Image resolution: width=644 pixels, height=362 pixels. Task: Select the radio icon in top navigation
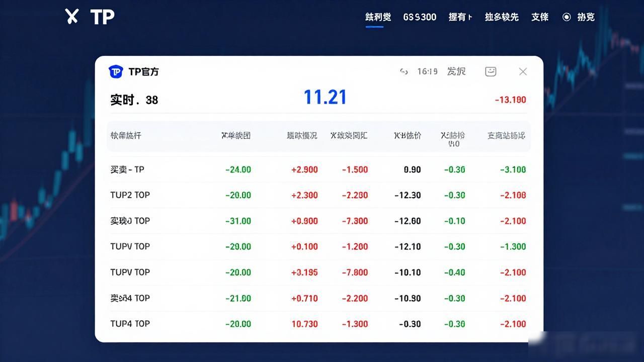567,17
